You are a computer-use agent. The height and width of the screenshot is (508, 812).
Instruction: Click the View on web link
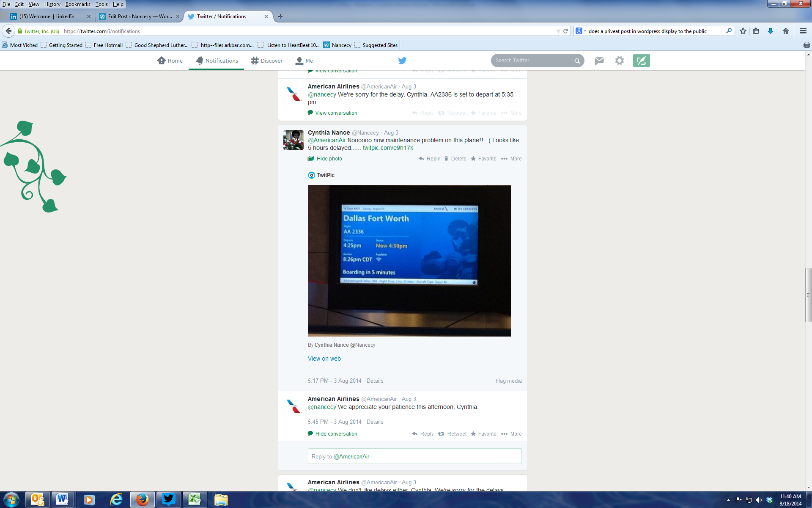[x=324, y=359]
